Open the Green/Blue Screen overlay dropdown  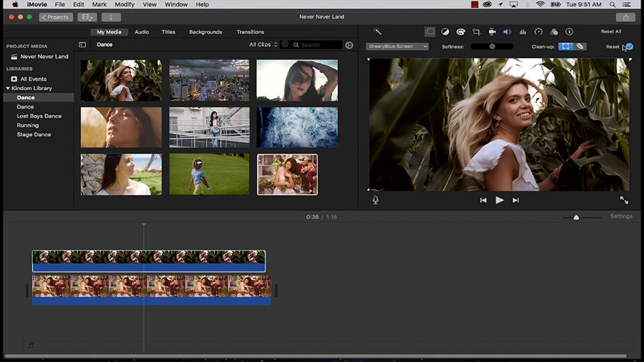click(x=397, y=46)
